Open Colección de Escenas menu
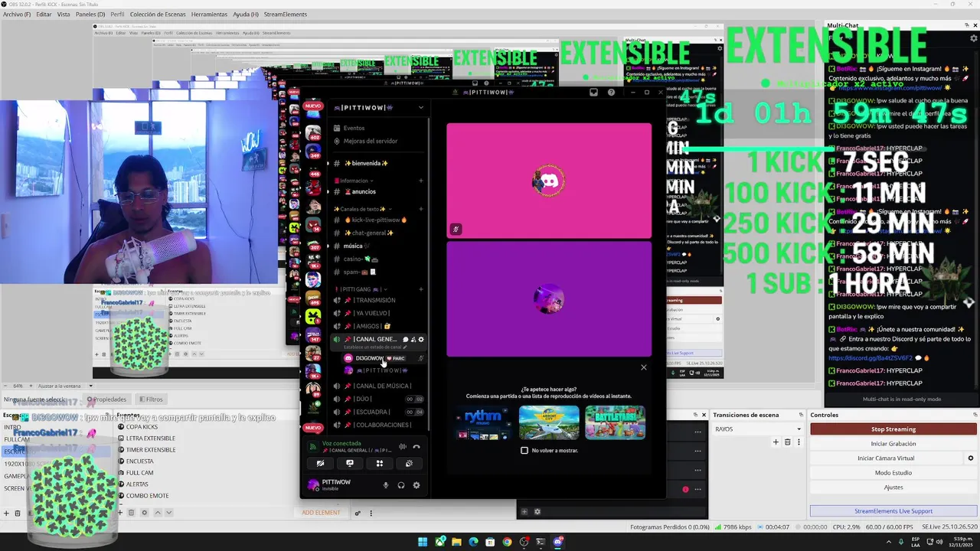 [158, 15]
